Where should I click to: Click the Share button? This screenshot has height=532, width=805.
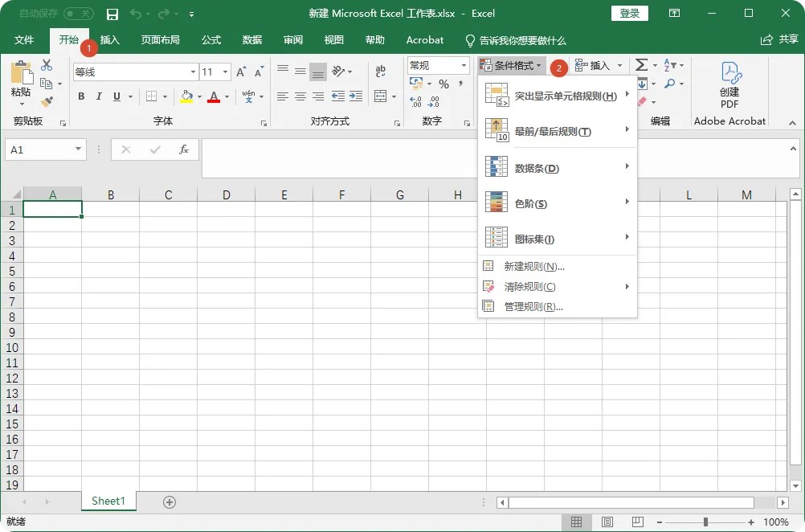pos(779,39)
